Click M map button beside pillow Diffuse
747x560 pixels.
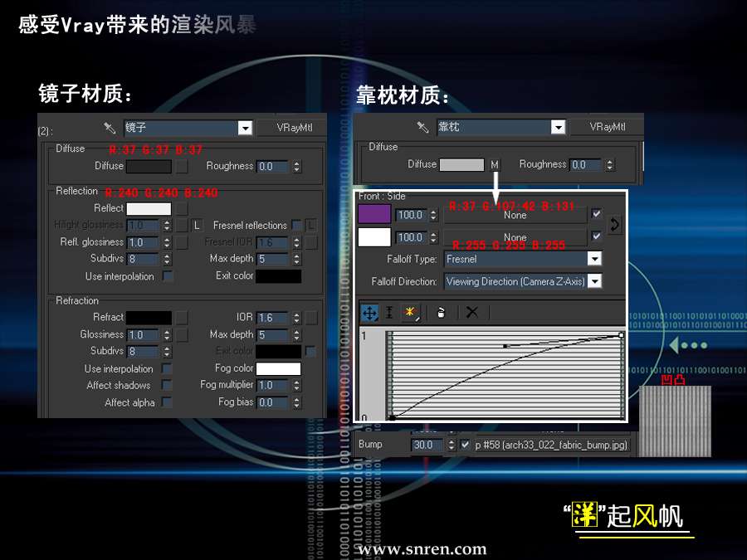tap(495, 165)
